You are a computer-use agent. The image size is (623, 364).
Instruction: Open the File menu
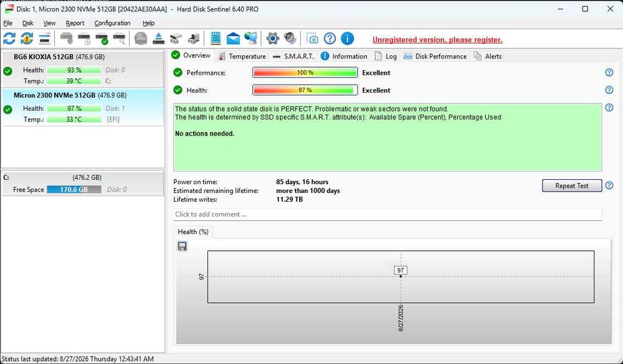tap(8, 23)
